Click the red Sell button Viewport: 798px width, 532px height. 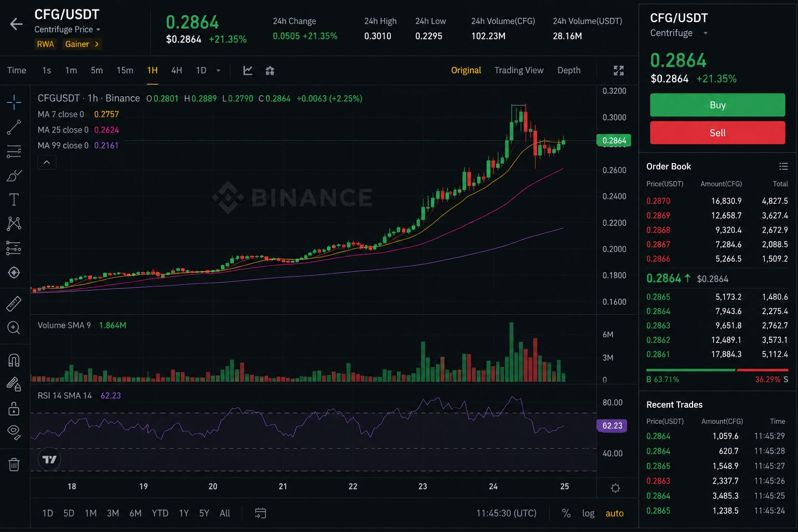pyautogui.click(x=717, y=132)
